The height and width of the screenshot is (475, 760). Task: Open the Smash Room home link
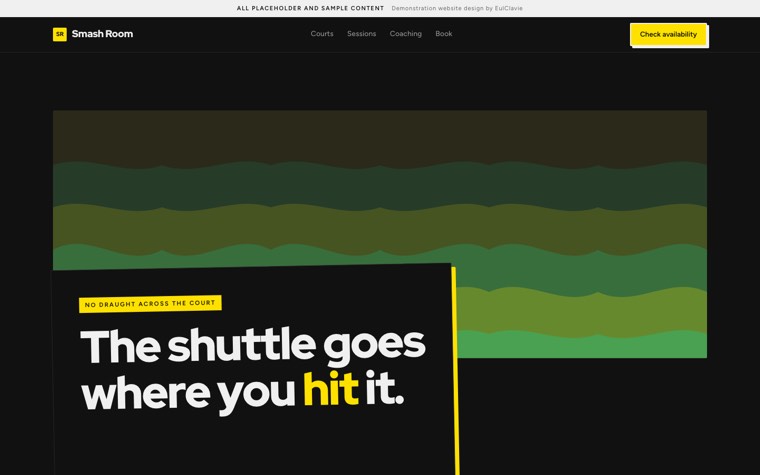tap(93, 34)
